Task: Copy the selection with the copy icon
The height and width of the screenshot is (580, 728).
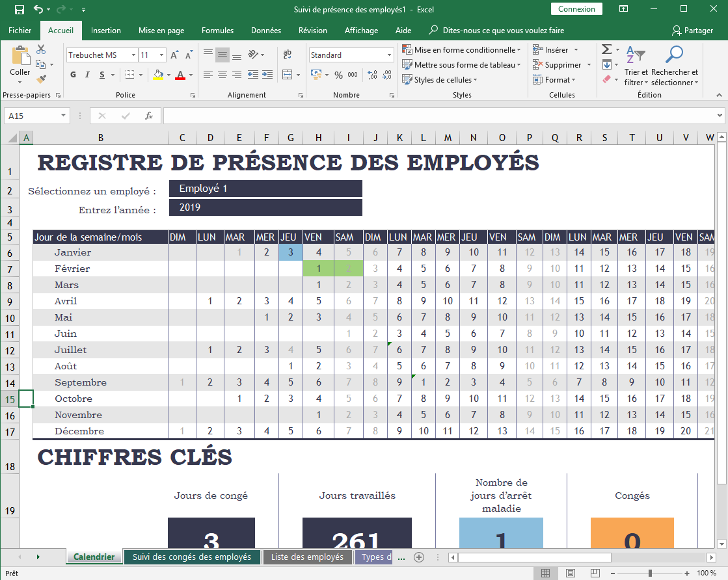Action: point(41,64)
